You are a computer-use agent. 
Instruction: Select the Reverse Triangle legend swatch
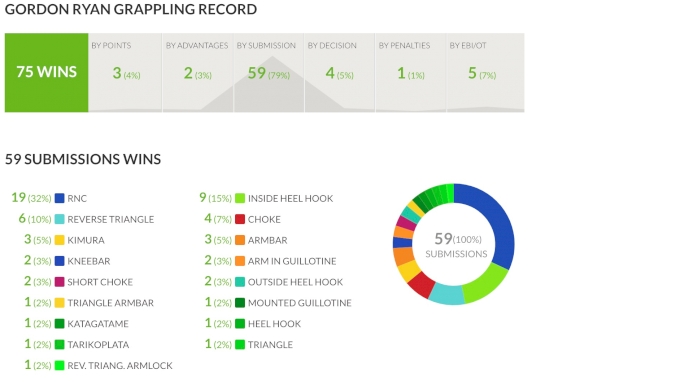59,219
